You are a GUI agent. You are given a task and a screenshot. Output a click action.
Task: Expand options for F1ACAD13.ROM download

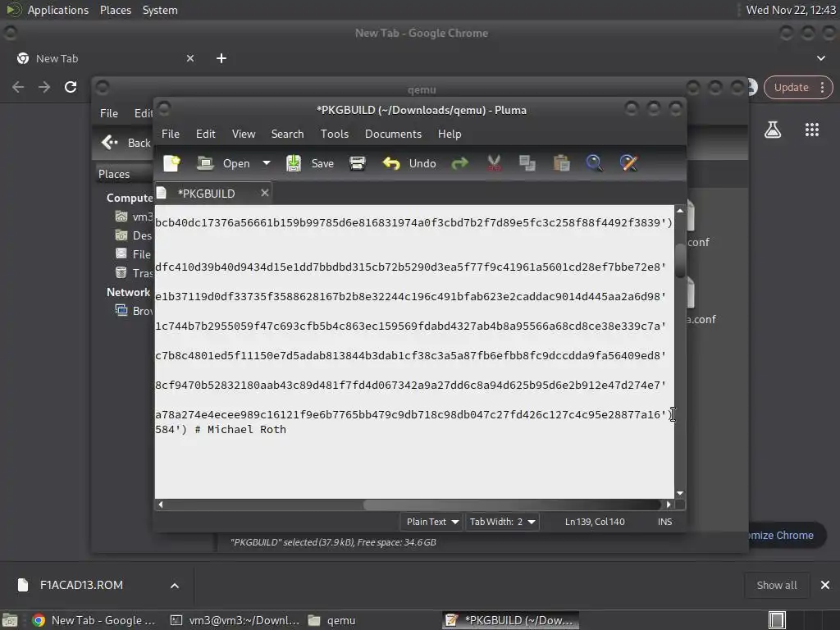(175, 586)
